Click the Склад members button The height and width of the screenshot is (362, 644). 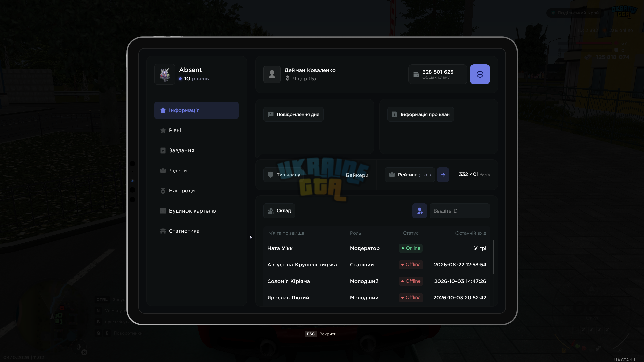(279, 211)
